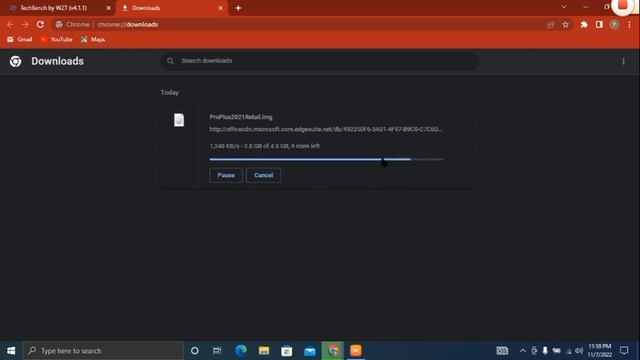Open the Windows Start menu
This screenshot has width=640, height=360.
pyautogui.click(x=11, y=351)
